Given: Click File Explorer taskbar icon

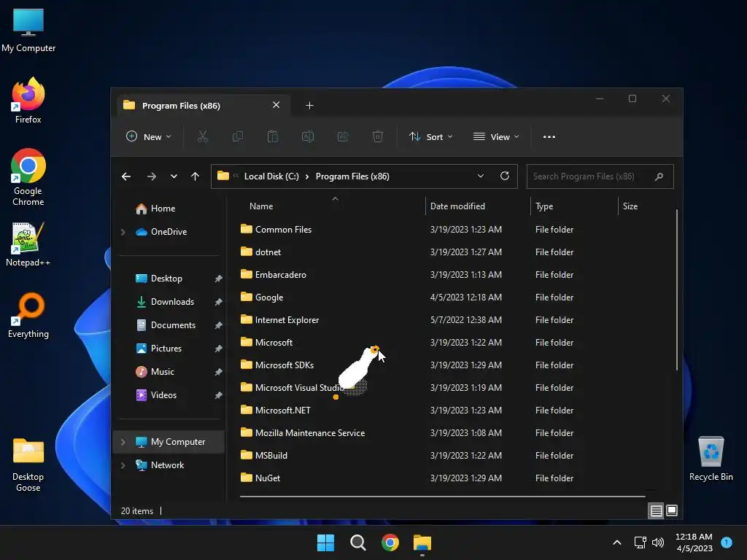Looking at the screenshot, I should [422, 542].
